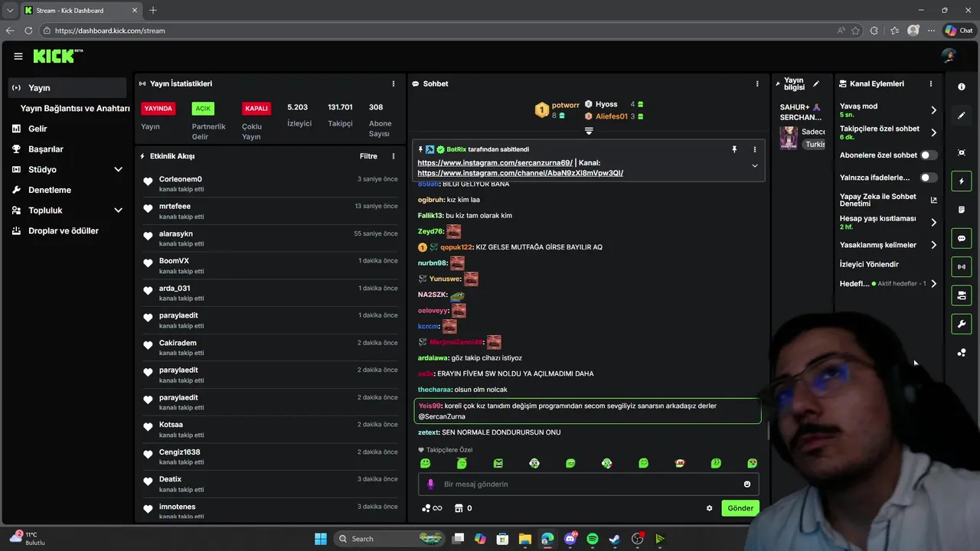The image size is (980, 551).
Task: Open Discord from the taskbar
Action: tap(570, 539)
